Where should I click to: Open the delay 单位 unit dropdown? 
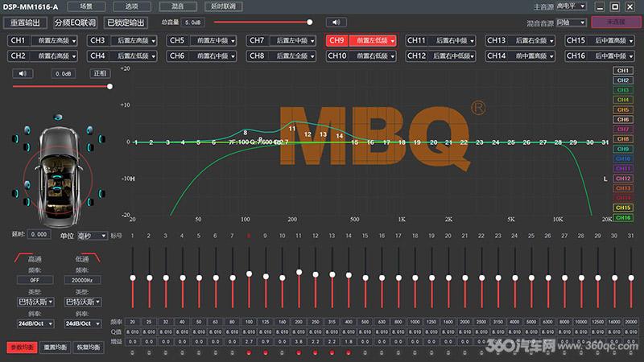click(92, 236)
